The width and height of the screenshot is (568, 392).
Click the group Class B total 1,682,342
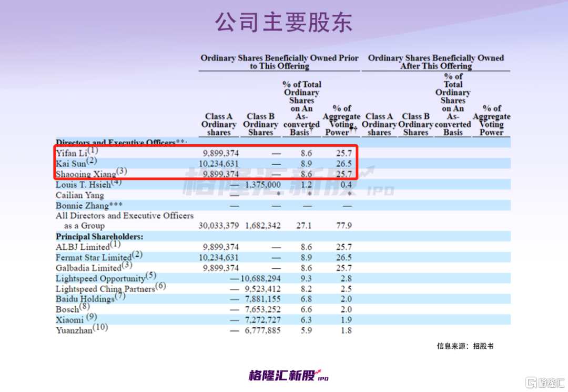pyautogui.click(x=262, y=226)
